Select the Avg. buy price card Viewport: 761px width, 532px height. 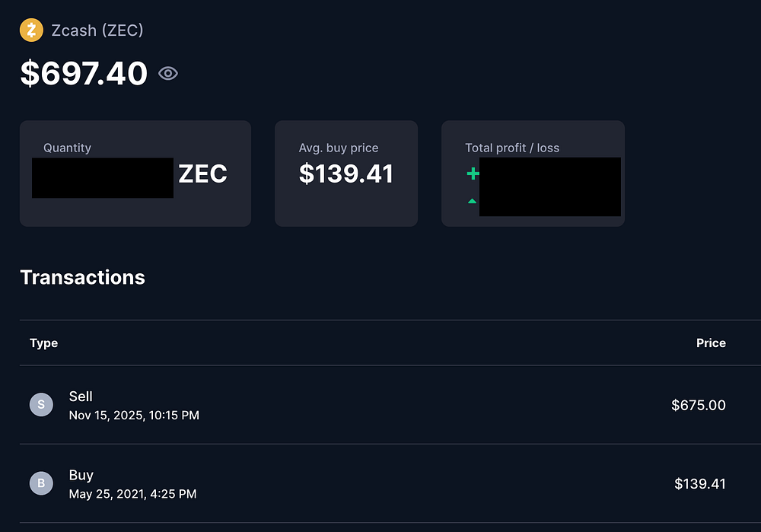click(x=345, y=174)
